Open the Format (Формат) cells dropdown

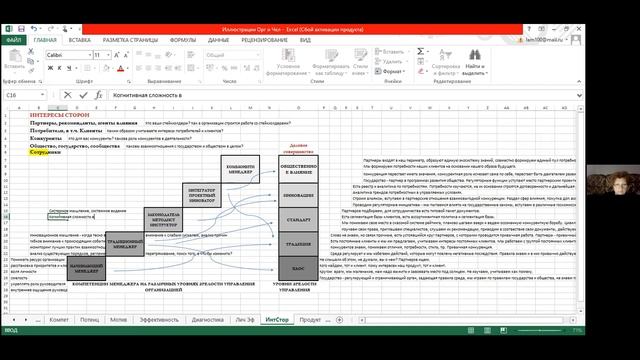(390, 71)
